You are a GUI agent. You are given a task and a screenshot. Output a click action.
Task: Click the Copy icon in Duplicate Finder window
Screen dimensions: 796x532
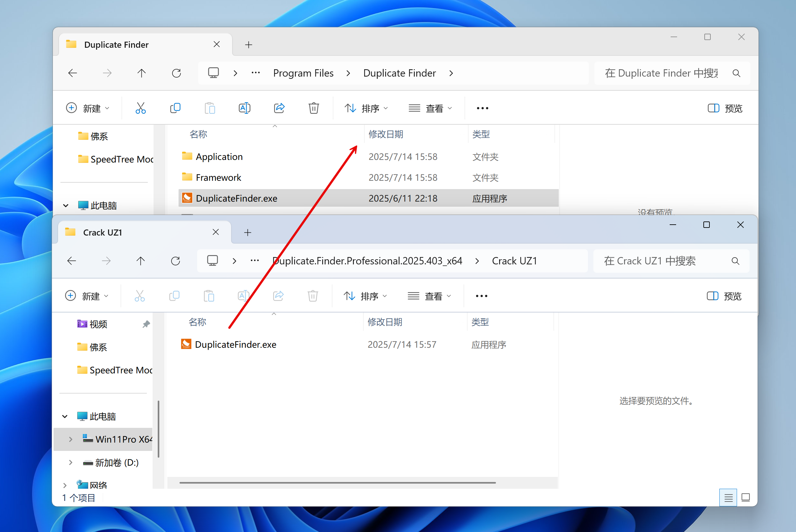click(175, 108)
